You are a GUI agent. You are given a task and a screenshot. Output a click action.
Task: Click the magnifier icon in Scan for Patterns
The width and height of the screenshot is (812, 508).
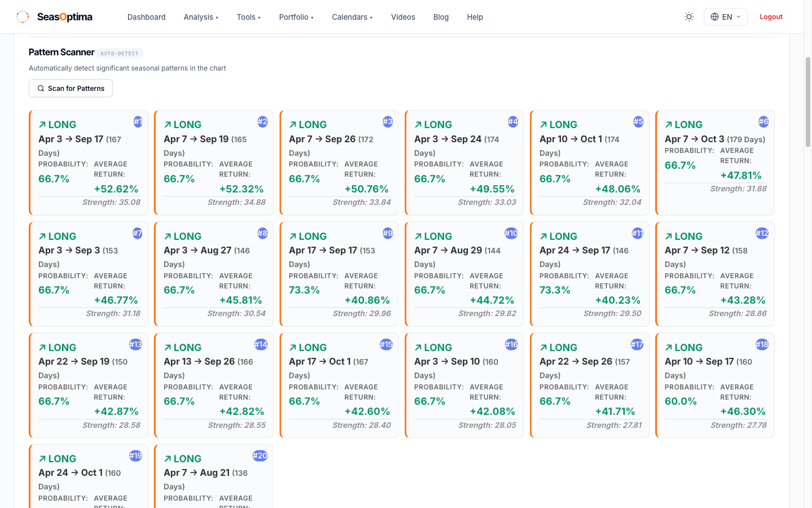click(41, 89)
